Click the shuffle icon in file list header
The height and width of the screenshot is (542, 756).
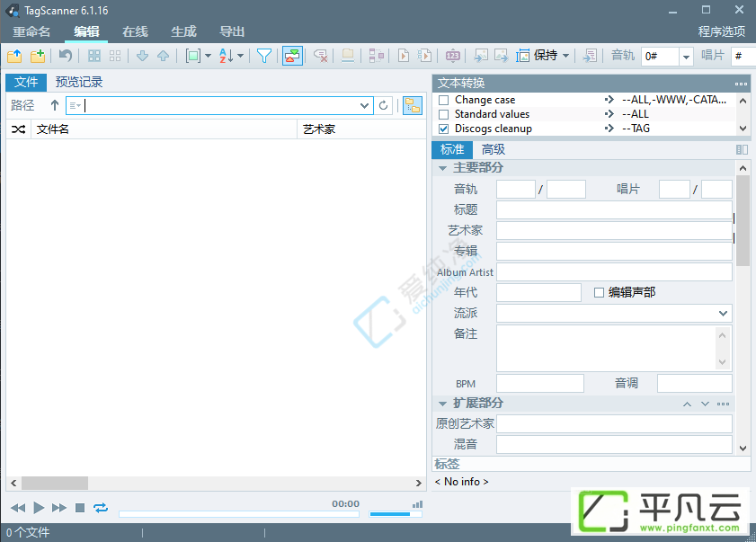(x=18, y=129)
